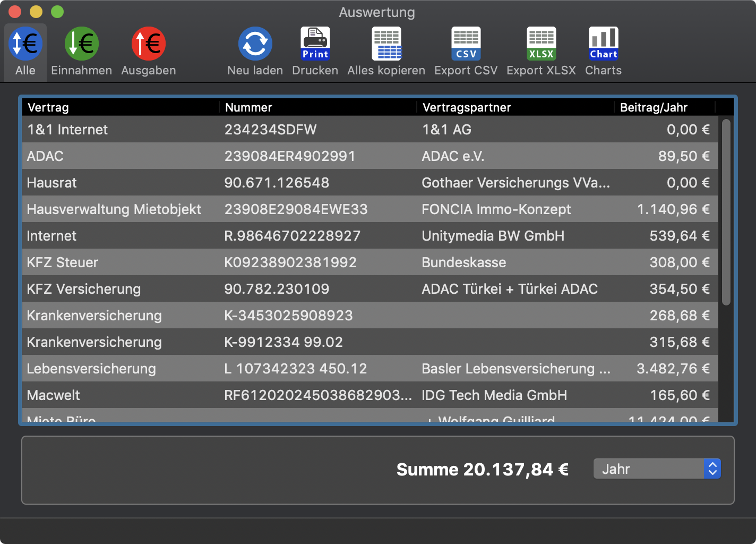This screenshot has height=544, width=756.
Task: Click number 234234SDFW
Action: [x=270, y=130]
